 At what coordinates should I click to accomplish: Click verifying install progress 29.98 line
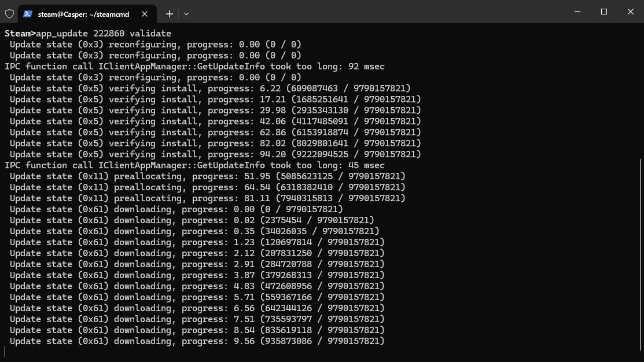(x=216, y=110)
